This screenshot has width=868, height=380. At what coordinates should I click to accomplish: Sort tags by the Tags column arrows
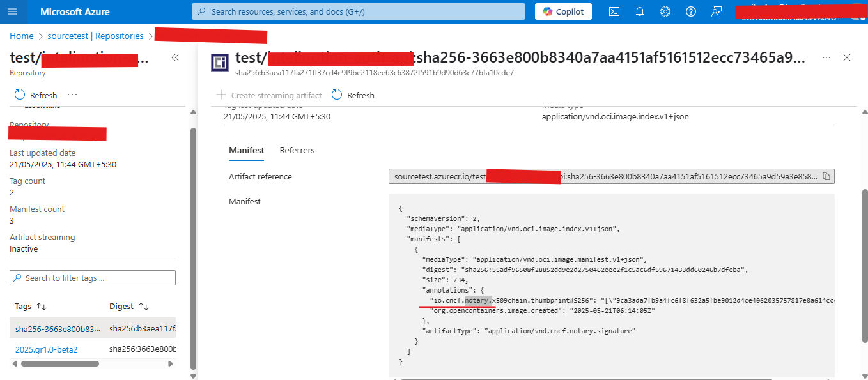42,307
